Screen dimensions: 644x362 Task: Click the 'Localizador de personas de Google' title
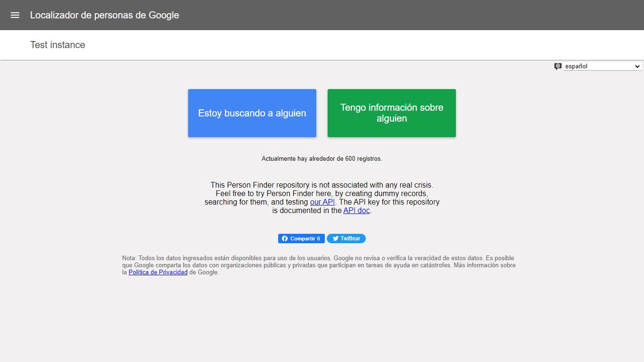(105, 15)
